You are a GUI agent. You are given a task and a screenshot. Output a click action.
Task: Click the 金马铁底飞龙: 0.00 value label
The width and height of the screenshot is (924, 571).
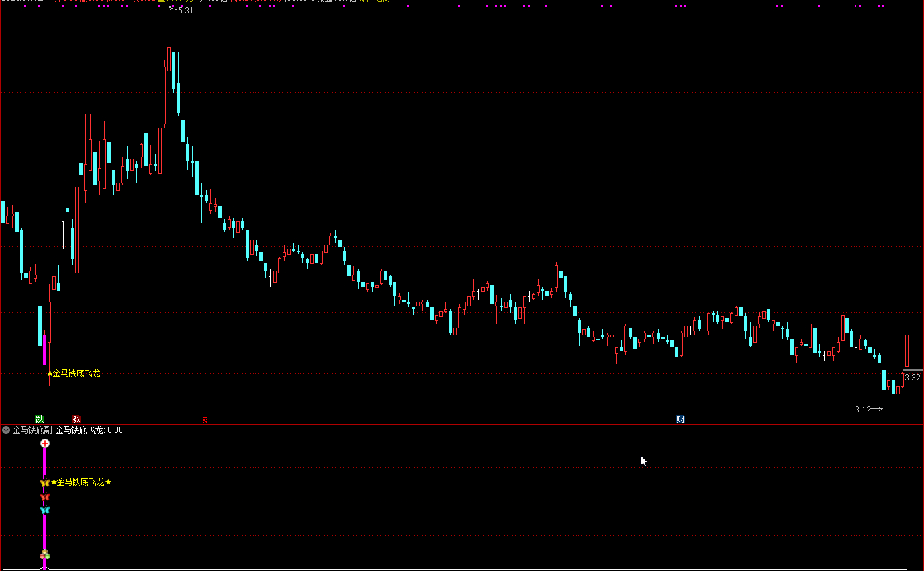[89, 430]
